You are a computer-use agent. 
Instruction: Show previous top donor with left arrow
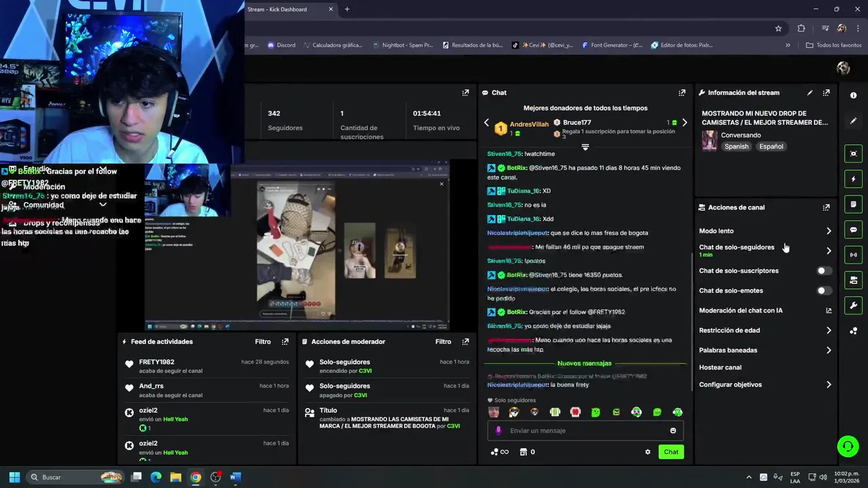tap(486, 123)
